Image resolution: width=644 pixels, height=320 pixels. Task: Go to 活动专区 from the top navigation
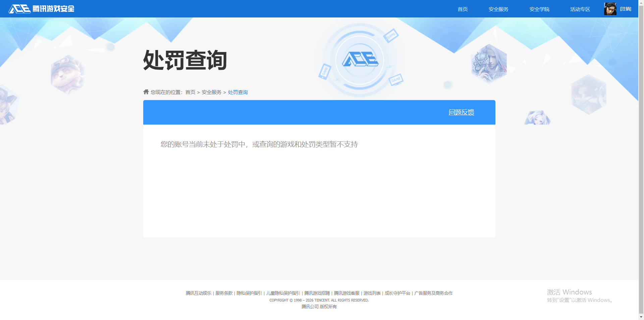(x=580, y=9)
